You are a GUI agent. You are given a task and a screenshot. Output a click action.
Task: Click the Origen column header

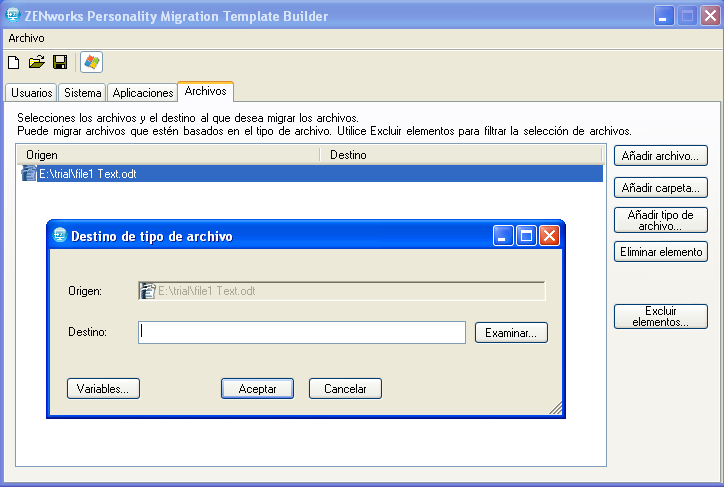169,155
